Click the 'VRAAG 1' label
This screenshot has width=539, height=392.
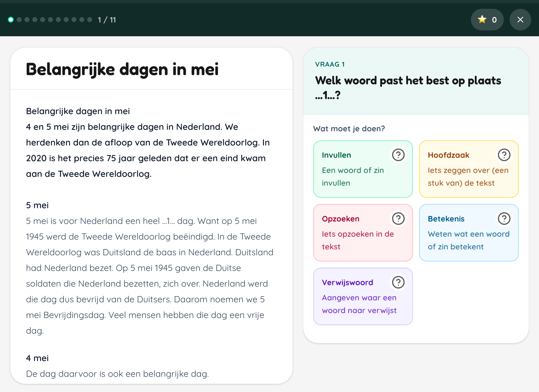330,64
